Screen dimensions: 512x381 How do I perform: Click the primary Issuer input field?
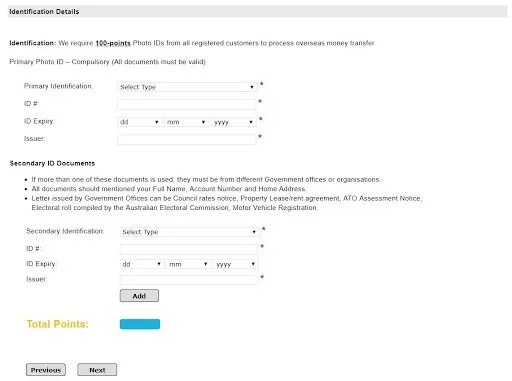point(187,139)
